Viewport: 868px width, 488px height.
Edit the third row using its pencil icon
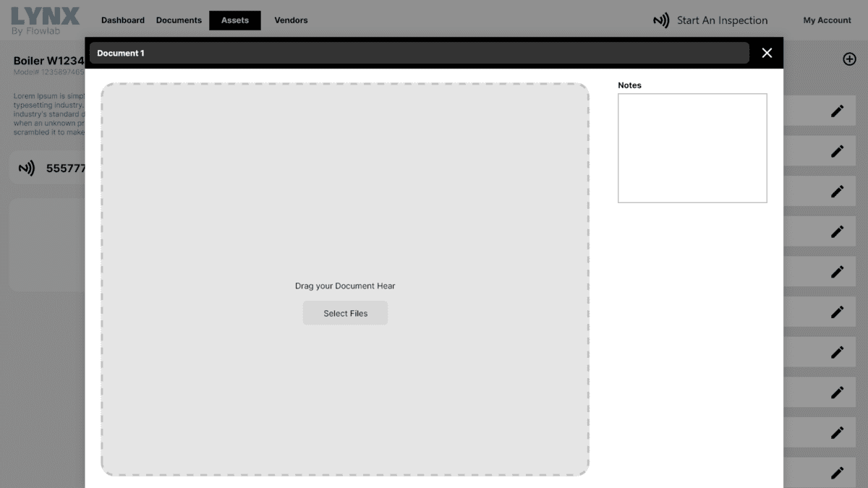pyautogui.click(x=837, y=192)
